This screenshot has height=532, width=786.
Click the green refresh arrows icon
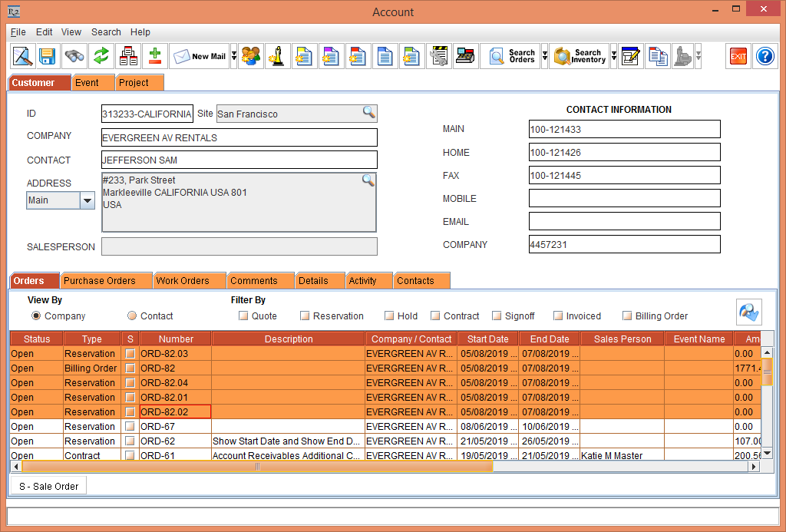[x=101, y=57]
